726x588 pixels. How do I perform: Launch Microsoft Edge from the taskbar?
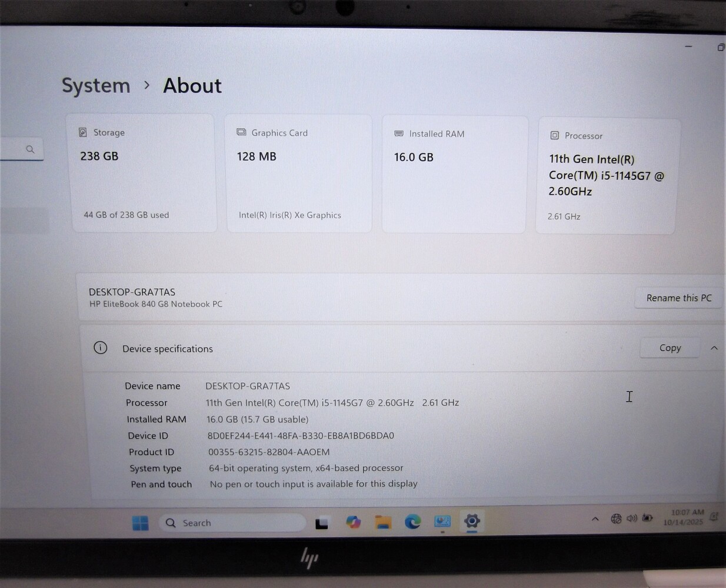[x=413, y=522]
